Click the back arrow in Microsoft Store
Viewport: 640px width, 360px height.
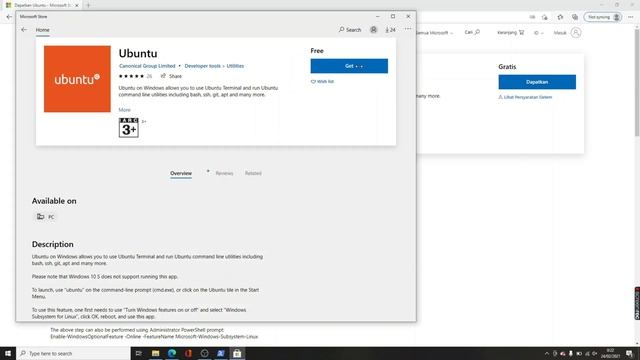24,30
